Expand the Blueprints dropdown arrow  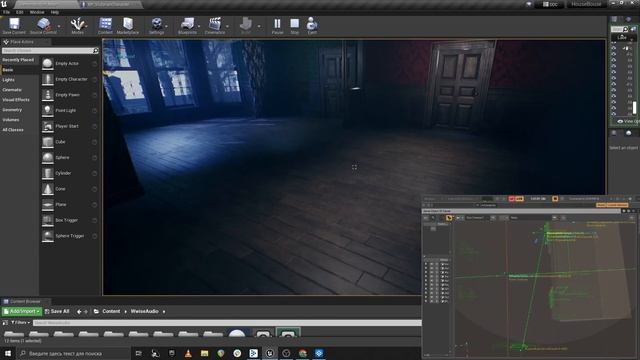199,26
